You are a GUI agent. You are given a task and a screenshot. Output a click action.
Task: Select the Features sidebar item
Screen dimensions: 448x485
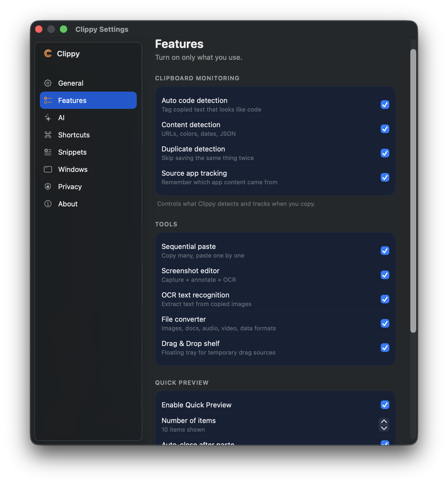click(x=88, y=100)
